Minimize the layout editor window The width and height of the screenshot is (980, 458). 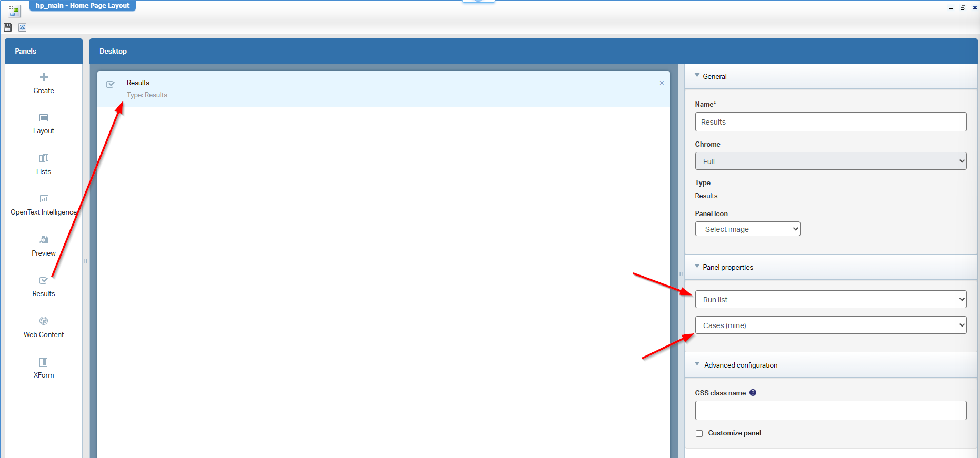coord(951,8)
